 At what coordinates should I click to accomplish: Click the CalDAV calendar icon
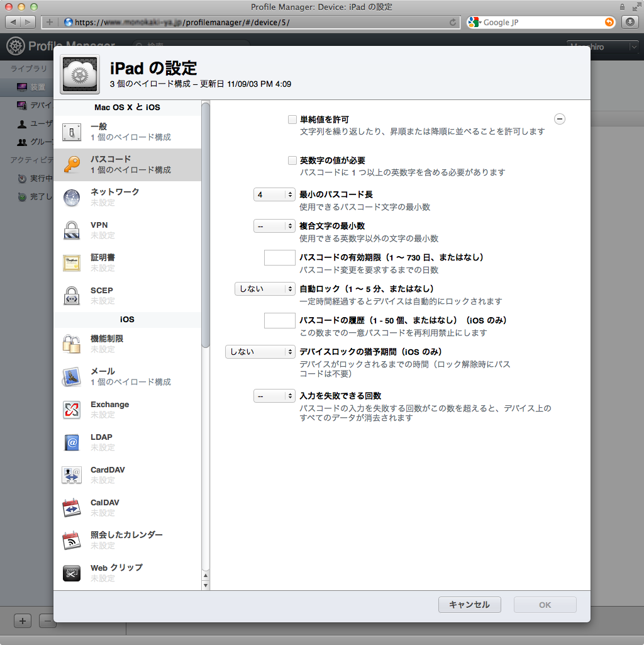[72, 508]
